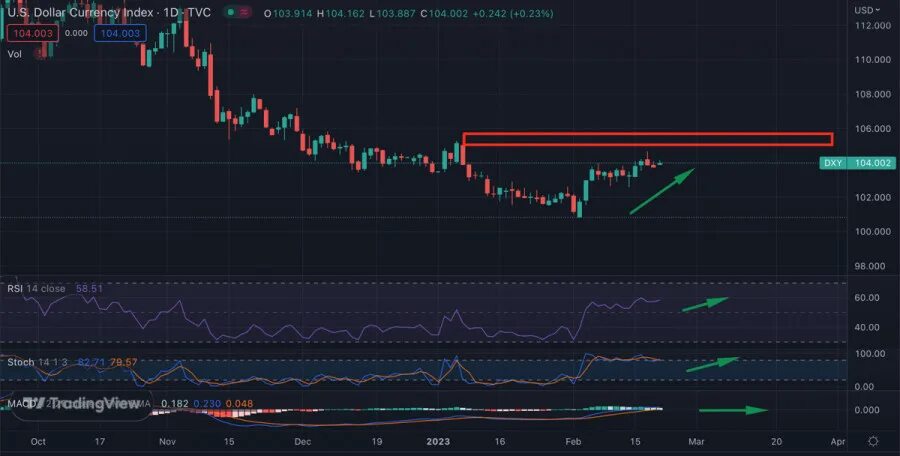Click the pink data-delay indicator icon
The width and height of the screenshot is (900, 456).
[245, 12]
